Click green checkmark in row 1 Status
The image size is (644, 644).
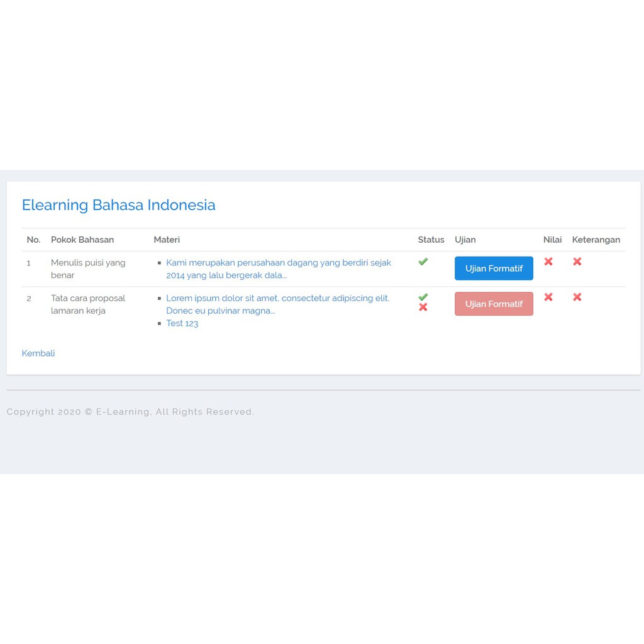(x=423, y=262)
